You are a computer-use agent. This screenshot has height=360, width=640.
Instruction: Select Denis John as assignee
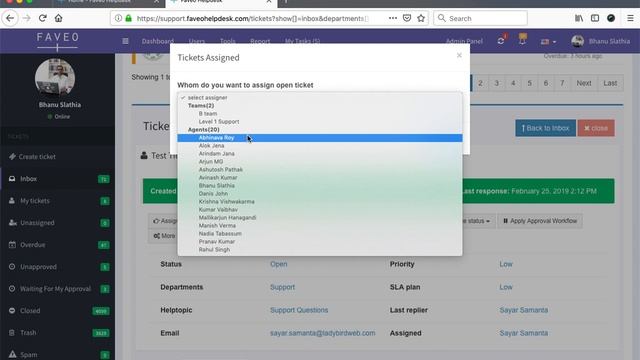click(320, 193)
